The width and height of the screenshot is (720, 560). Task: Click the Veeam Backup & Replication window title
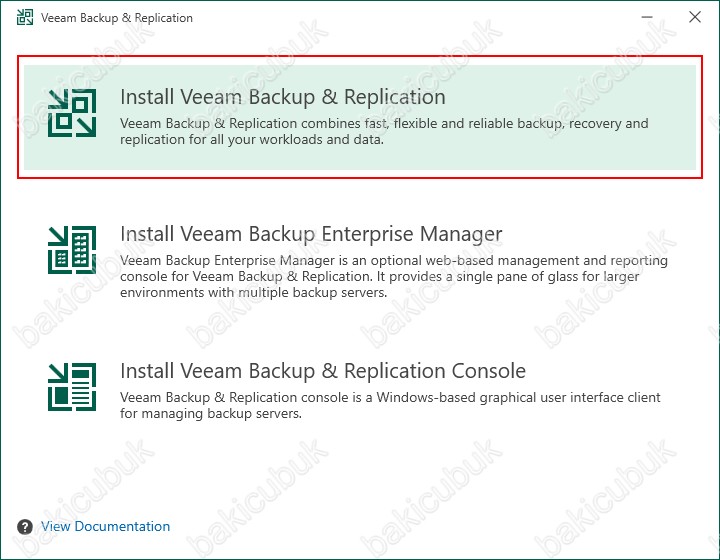point(117,18)
